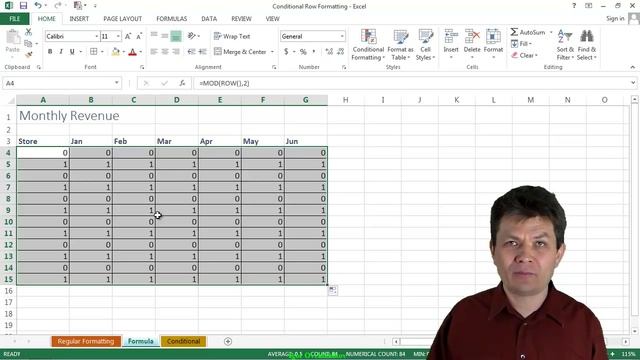Toggle Center alignment
The image size is (640, 360).
165,52
